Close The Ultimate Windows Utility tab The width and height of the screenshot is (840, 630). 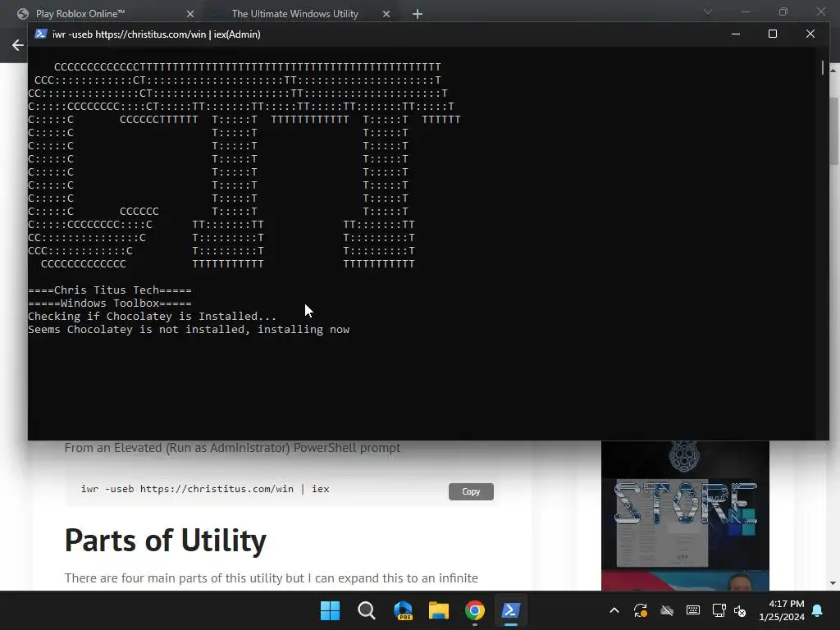pos(386,14)
